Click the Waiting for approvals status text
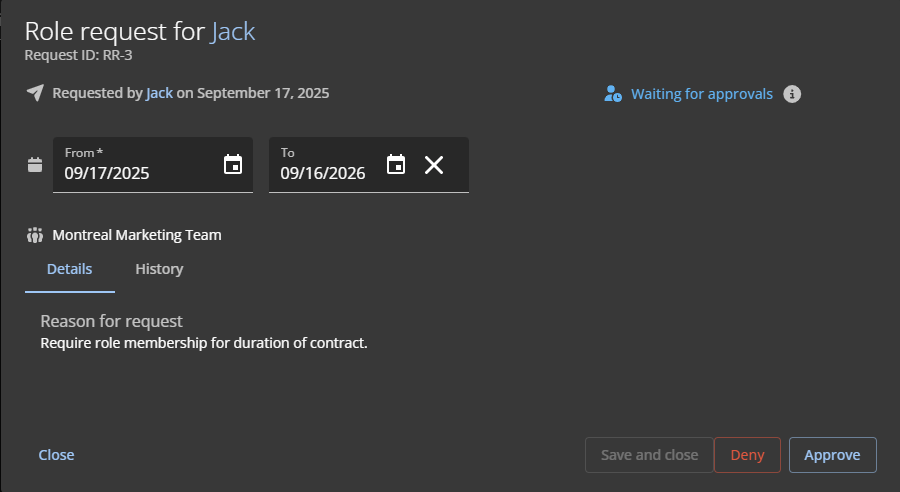The image size is (900, 492). 701,94
